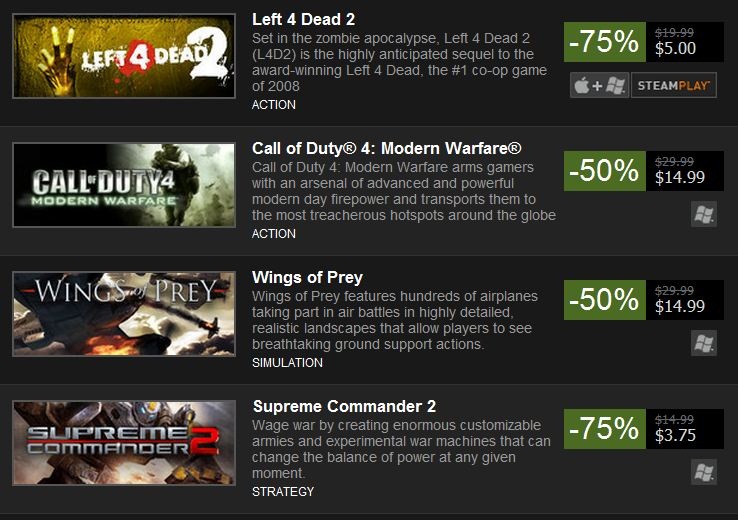Open Call of Duty 4: Modern Warfare title

point(387,148)
